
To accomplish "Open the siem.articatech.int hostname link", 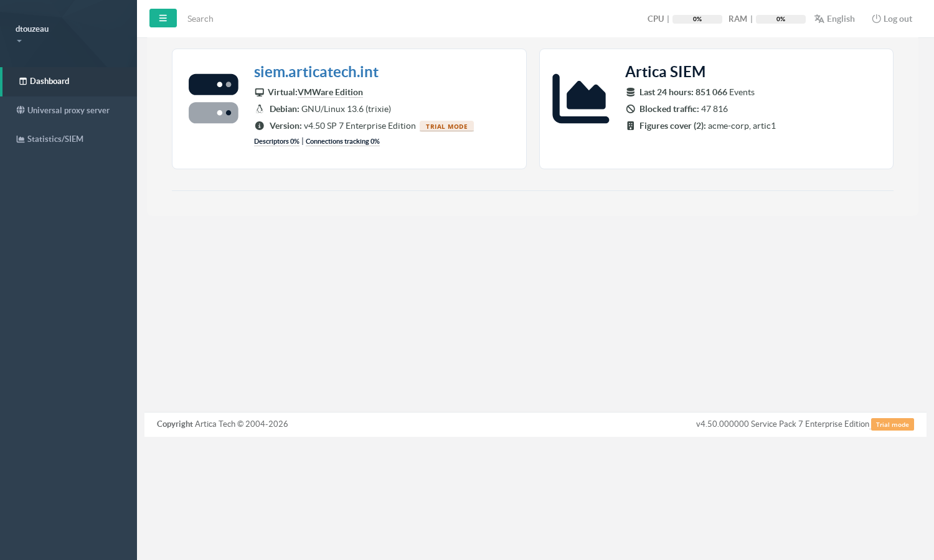I will click(x=316, y=72).
